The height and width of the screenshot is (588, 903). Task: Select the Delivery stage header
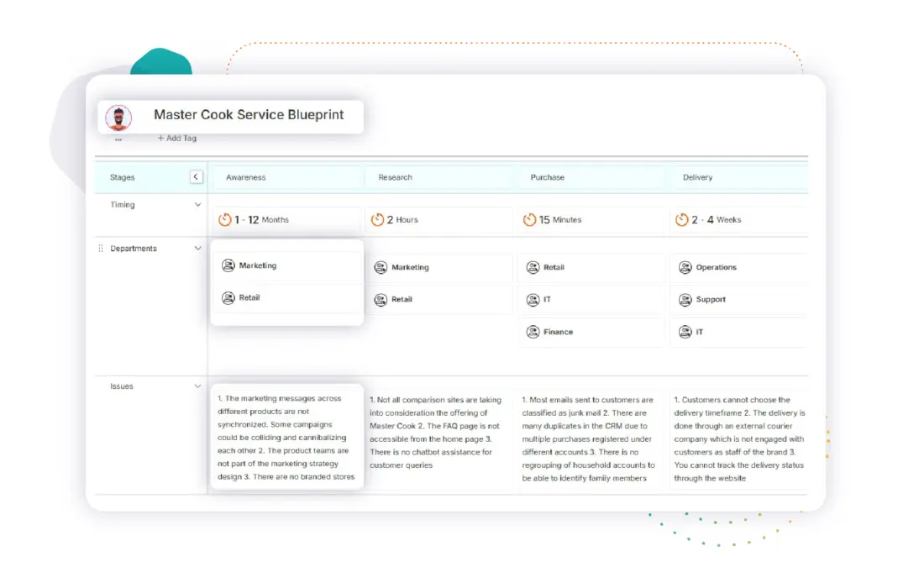click(x=698, y=177)
